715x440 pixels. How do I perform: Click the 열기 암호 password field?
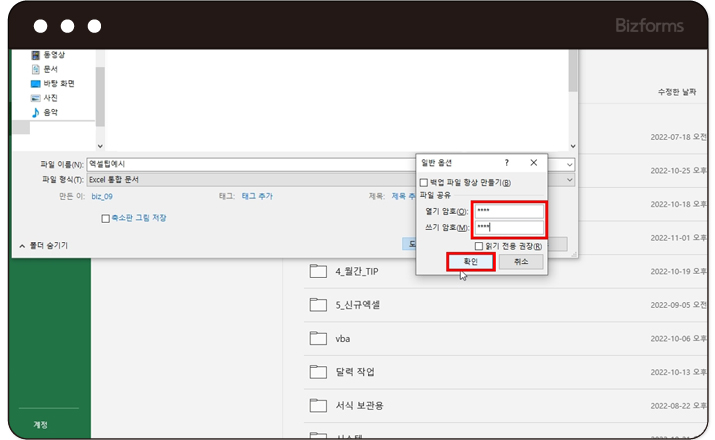tap(509, 211)
